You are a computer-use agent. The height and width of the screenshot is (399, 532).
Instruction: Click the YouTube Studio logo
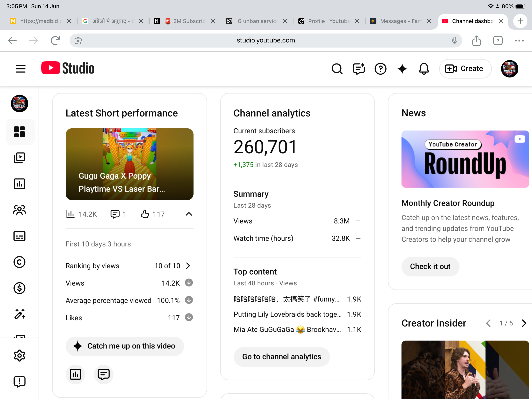point(68,68)
